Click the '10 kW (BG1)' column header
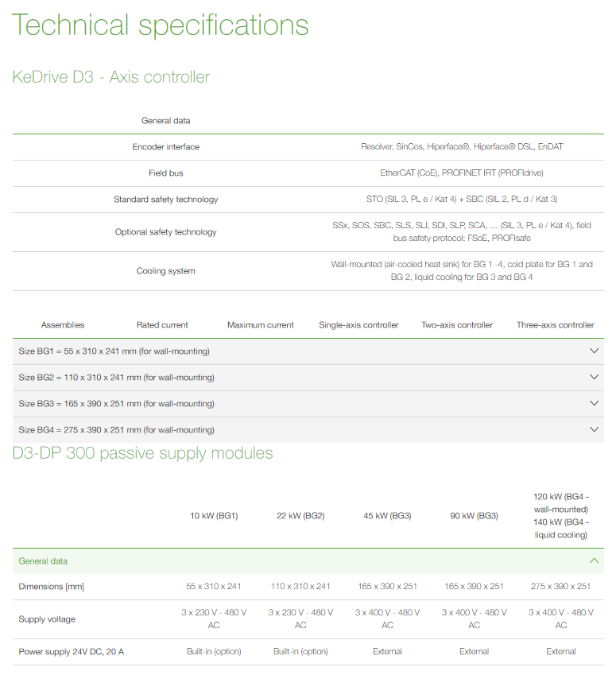Viewport: 616px width, 675px height. [x=214, y=516]
